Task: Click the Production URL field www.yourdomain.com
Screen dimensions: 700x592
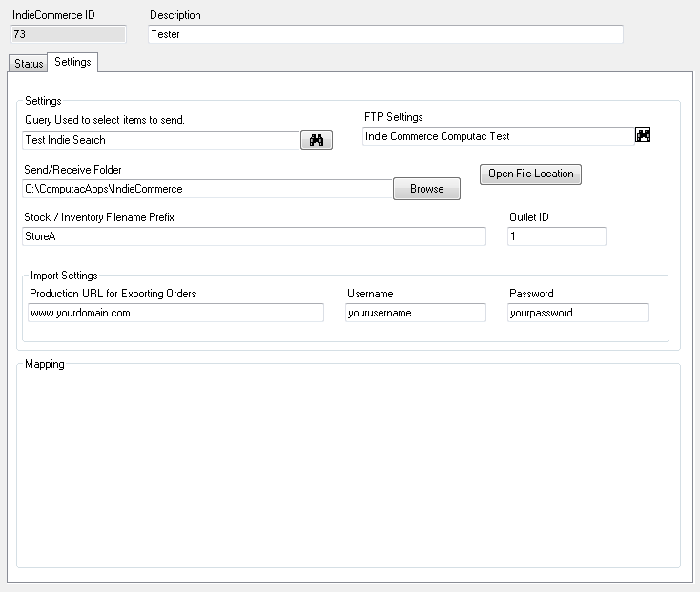Action: (175, 313)
